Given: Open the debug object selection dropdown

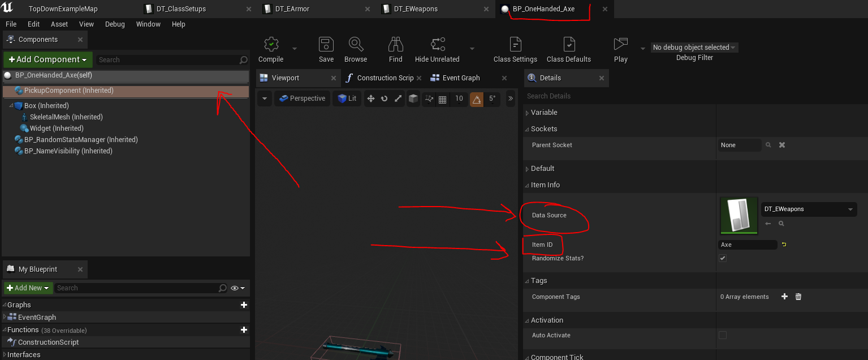Looking at the screenshot, I should click(694, 48).
